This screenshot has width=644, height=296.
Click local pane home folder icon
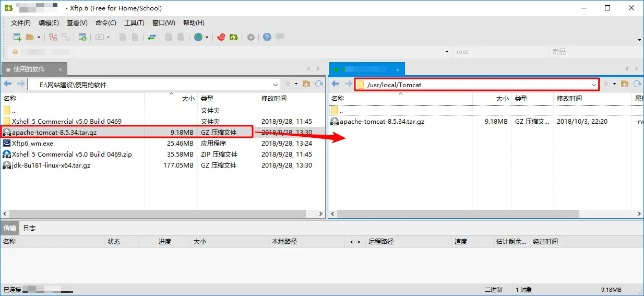tap(306, 84)
